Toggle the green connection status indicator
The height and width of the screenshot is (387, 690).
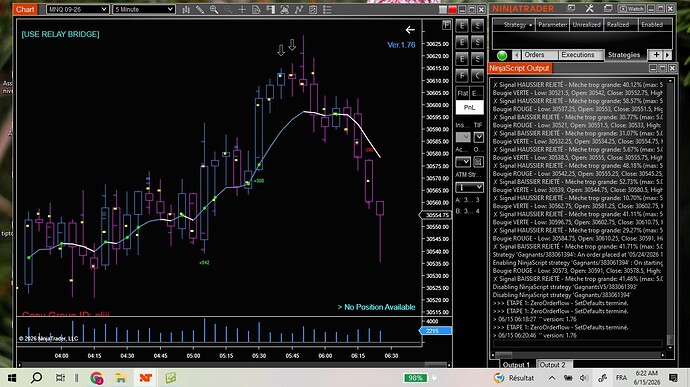(x=502, y=55)
